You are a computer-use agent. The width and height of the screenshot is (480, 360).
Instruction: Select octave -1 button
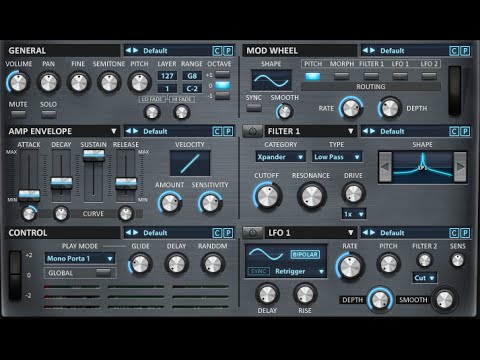click(222, 96)
